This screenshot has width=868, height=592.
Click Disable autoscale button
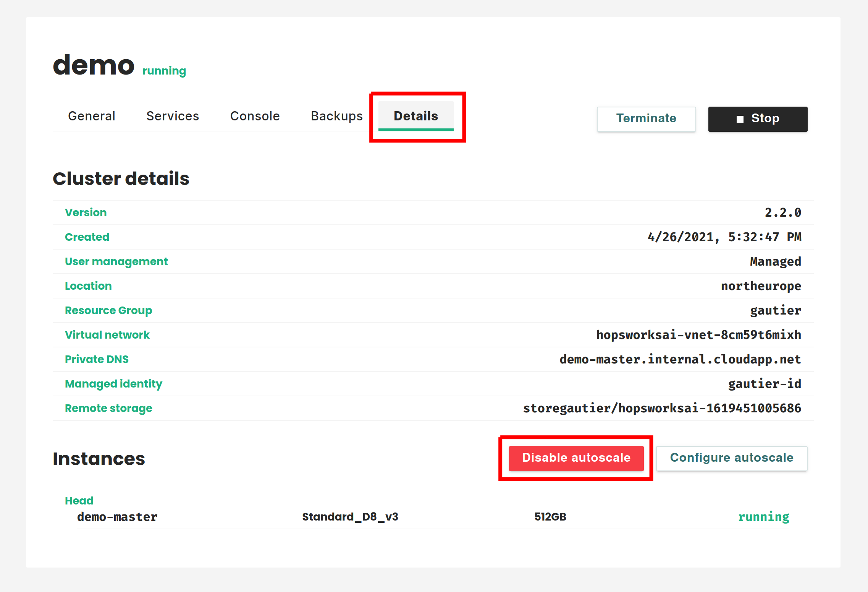(576, 458)
